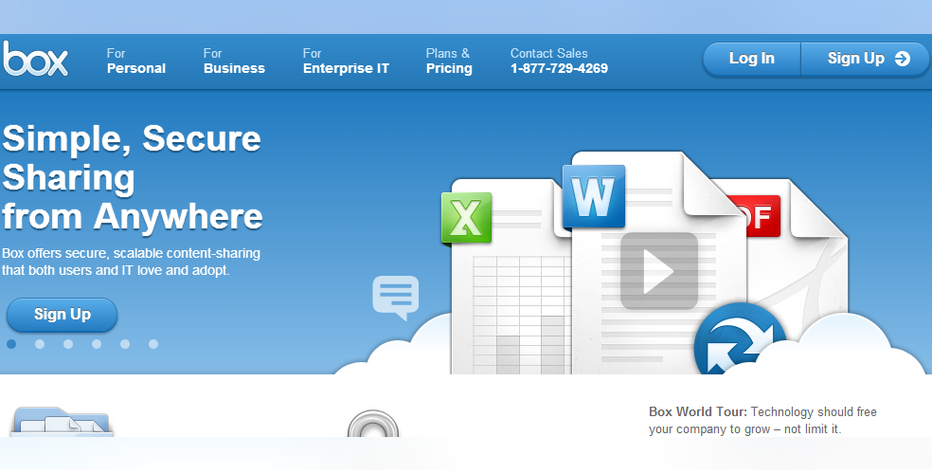
Task: Select the first carousel dot
Action: (11, 344)
